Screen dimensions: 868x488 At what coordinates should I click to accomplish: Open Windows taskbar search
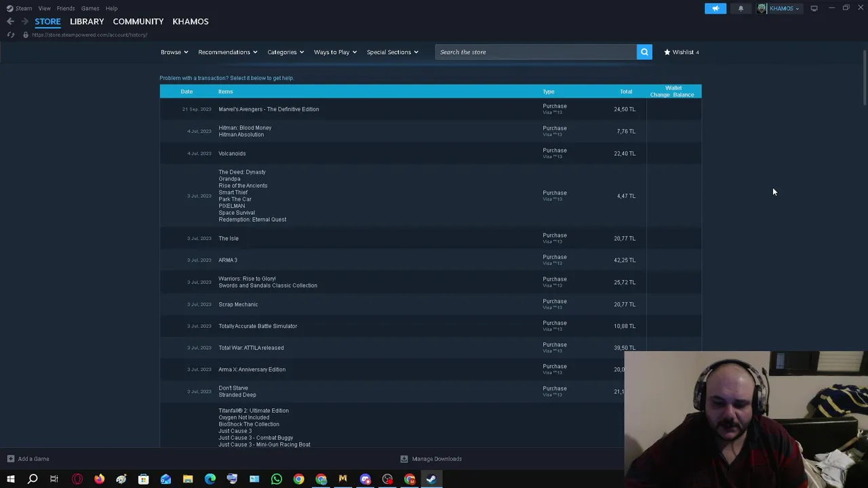pos(33,480)
